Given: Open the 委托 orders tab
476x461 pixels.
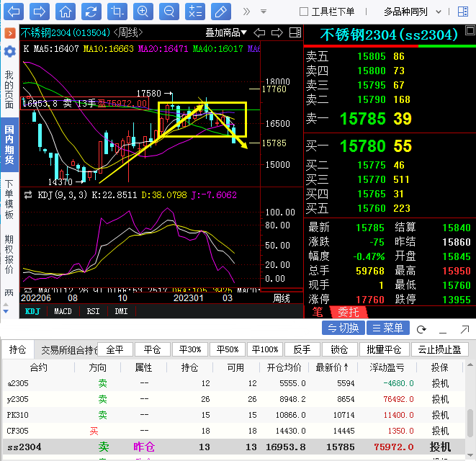Looking at the screenshot, I should 349,312.
